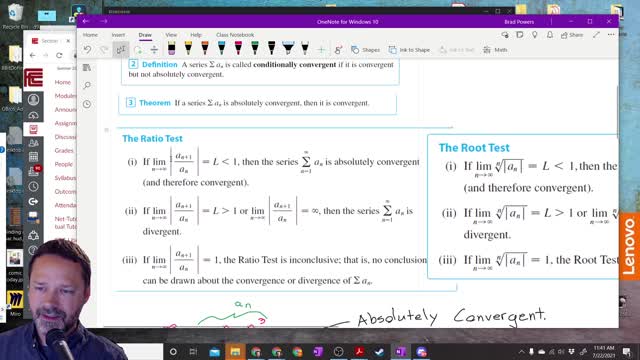
Task: Open the Help ribbon tab
Action: pos(196,35)
